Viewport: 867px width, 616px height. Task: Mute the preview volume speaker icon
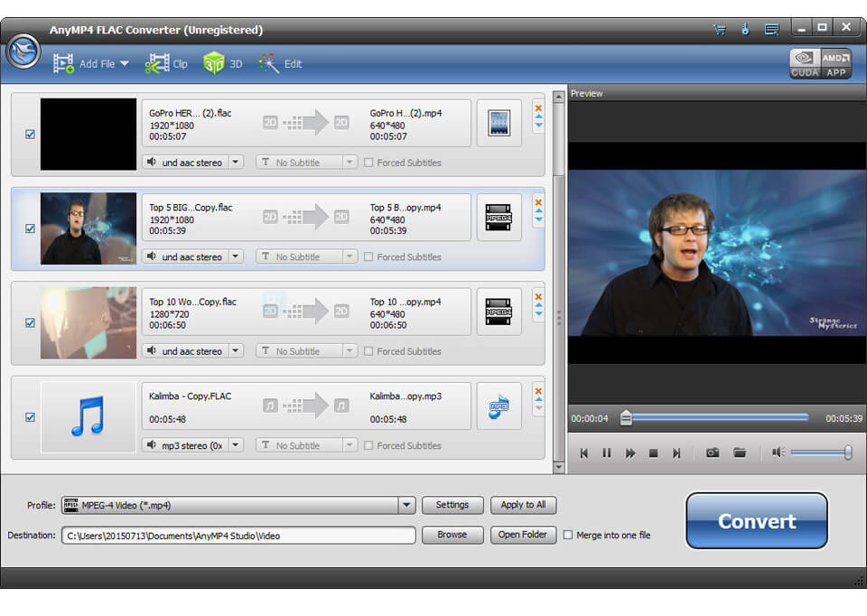778,453
